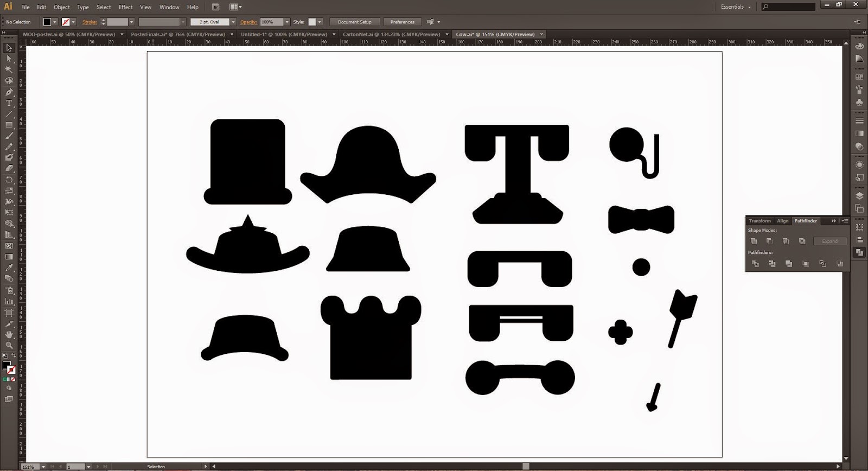868x471 pixels.
Task: Open the File menu
Action: tap(25, 7)
